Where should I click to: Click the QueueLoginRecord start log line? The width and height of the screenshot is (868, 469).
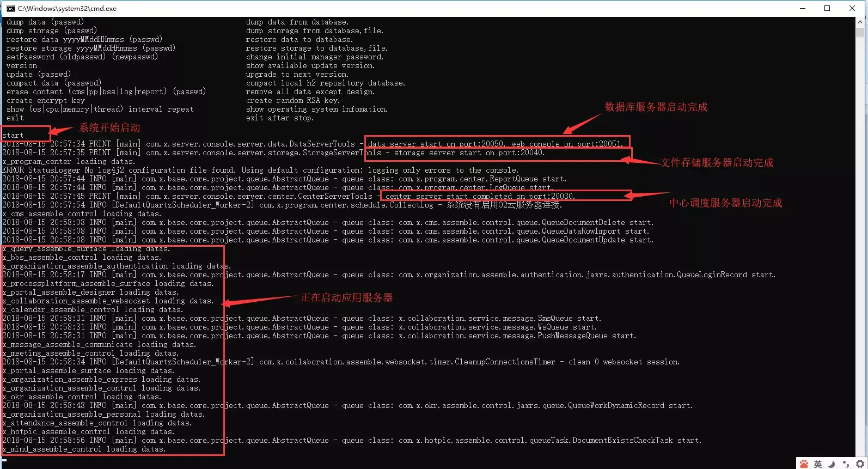pyautogui.click(x=389, y=275)
